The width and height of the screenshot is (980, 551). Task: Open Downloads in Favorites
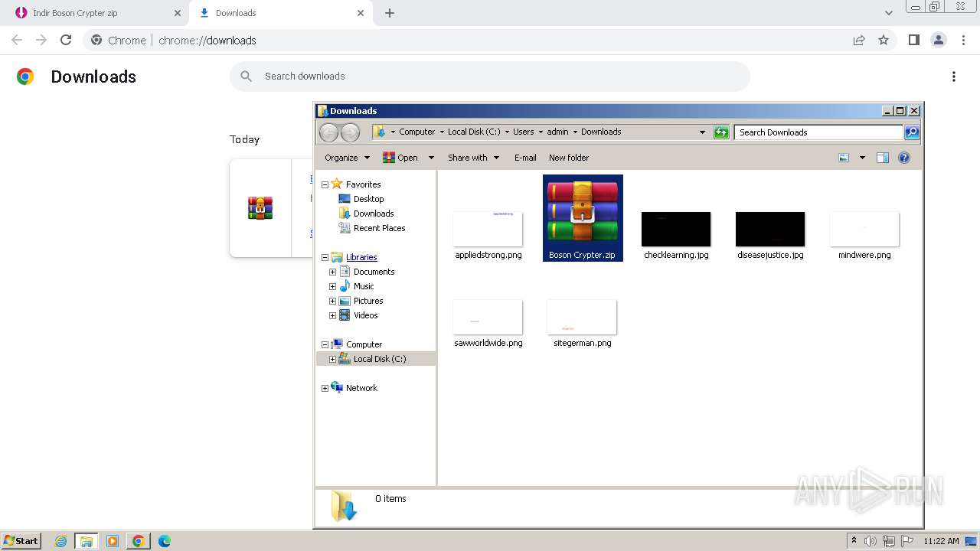[374, 214]
